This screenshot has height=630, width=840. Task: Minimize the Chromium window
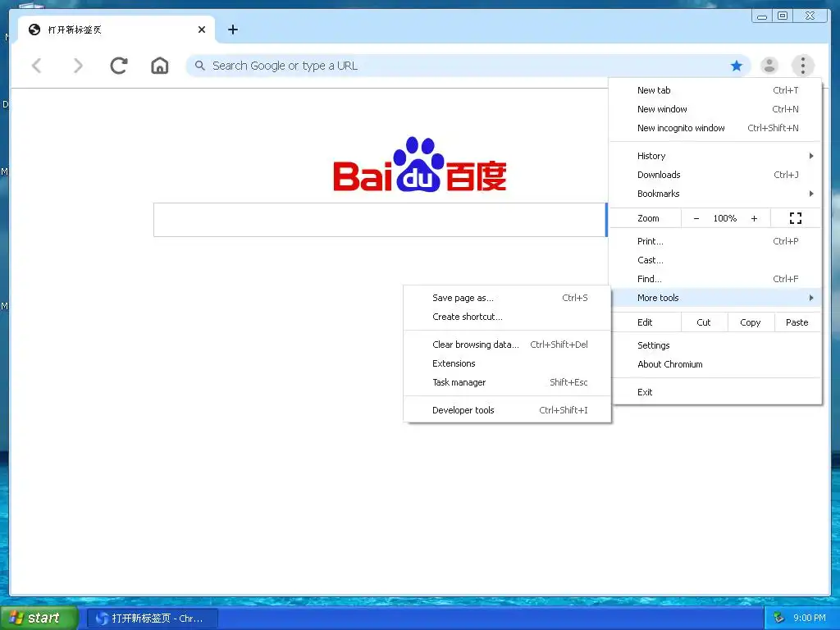762,16
